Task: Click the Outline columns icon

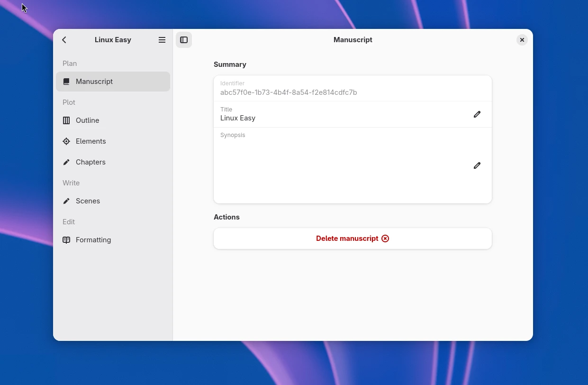Action: pos(66,120)
